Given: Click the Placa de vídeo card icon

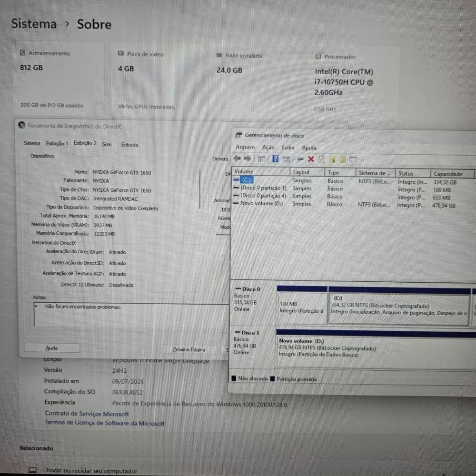Looking at the screenshot, I should [x=120, y=53].
